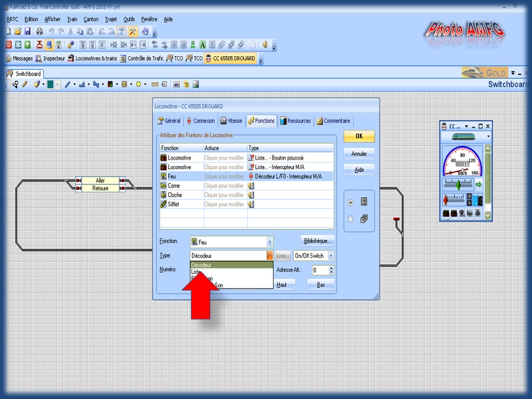Close the Type dropdown via its orange arrow
Viewport: 532px width, 399px height.
[x=270, y=255]
